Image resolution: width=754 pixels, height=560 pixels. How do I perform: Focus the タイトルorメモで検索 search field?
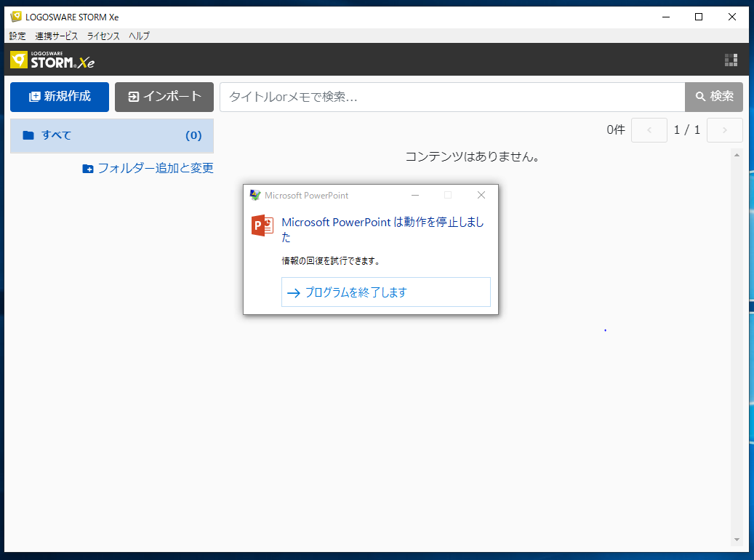click(x=452, y=97)
